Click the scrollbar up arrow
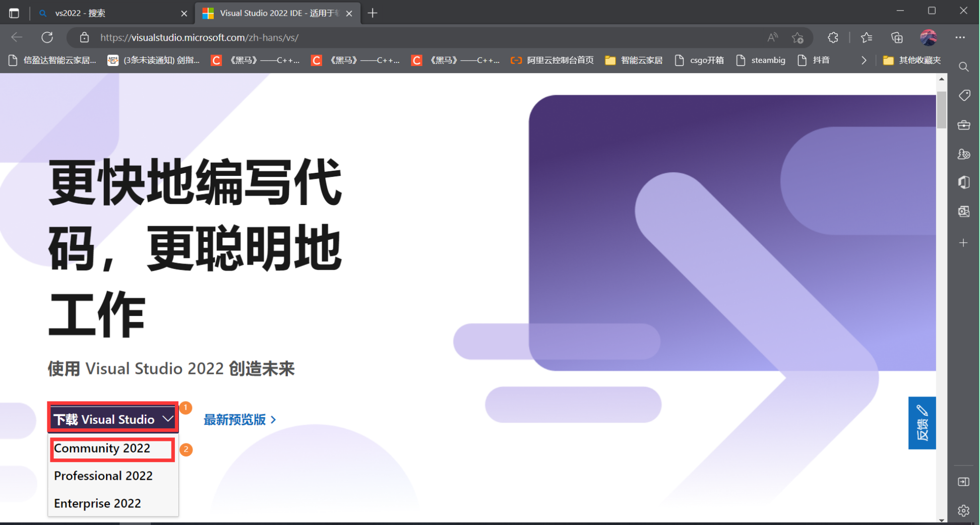The image size is (980, 525). [941, 79]
